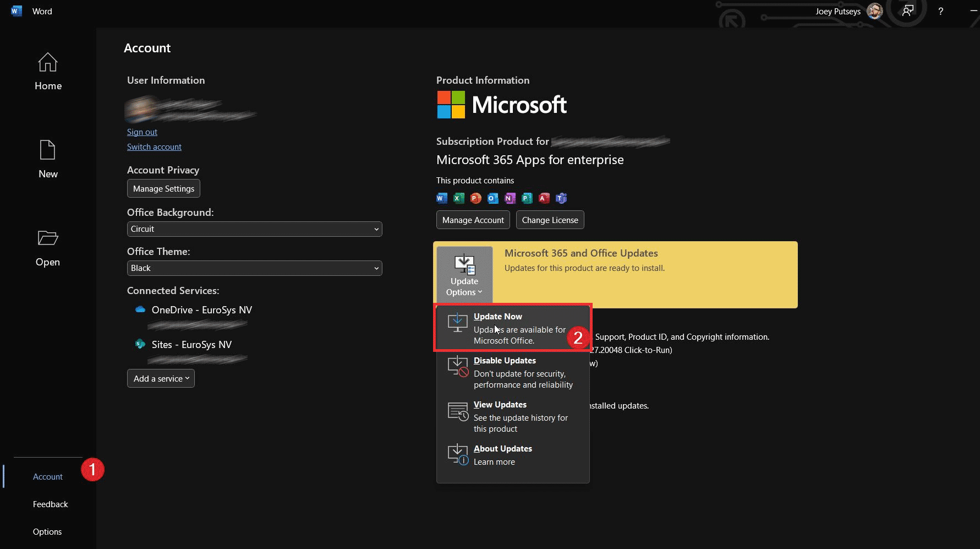
Task: Select Update Now menu entry
Action: [x=513, y=328]
